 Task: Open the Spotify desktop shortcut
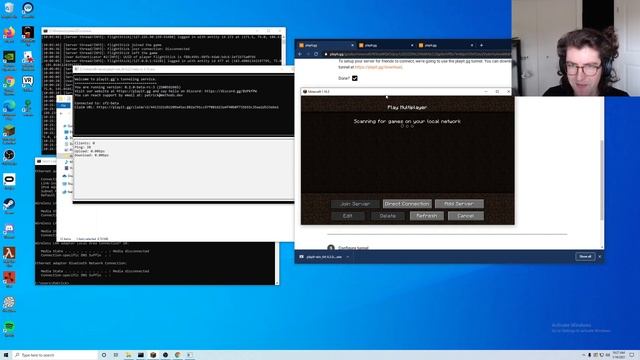coord(9,329)
